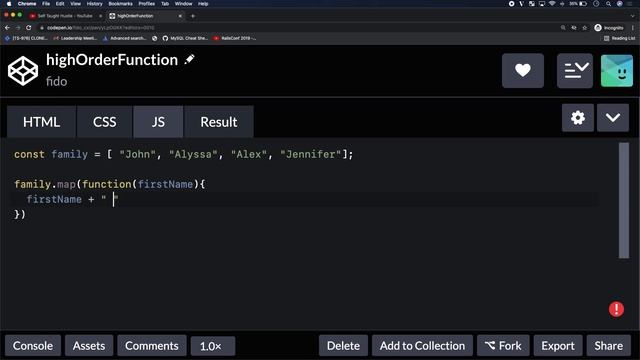
Task: Click the highOrderFunction pen title
Action: tap(112, 60)
